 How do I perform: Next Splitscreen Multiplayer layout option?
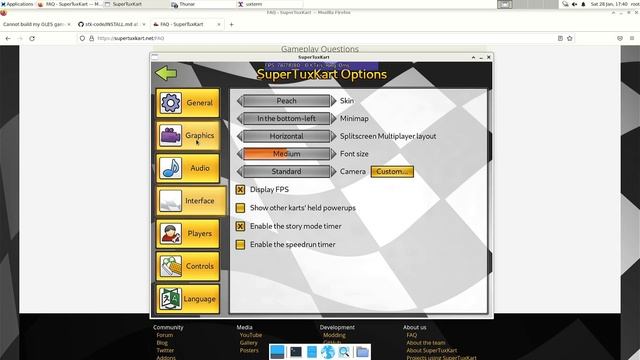pos(333,136)
